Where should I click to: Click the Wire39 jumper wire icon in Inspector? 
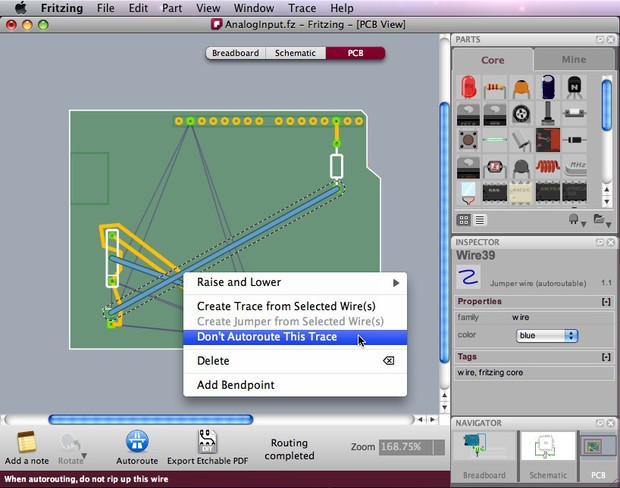(469, 276)
